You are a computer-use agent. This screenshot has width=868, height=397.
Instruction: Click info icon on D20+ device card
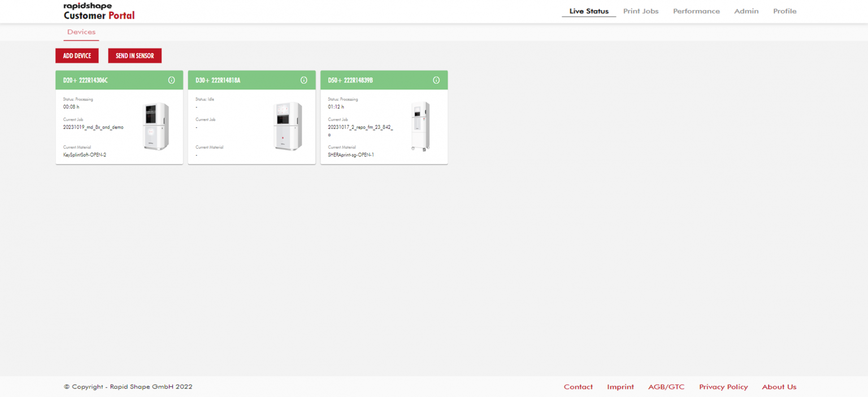coord(172,80)
